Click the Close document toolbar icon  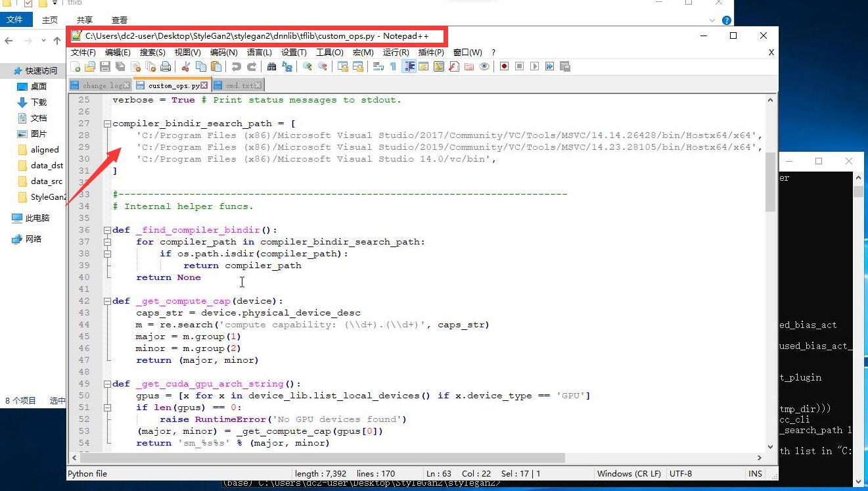135,66
